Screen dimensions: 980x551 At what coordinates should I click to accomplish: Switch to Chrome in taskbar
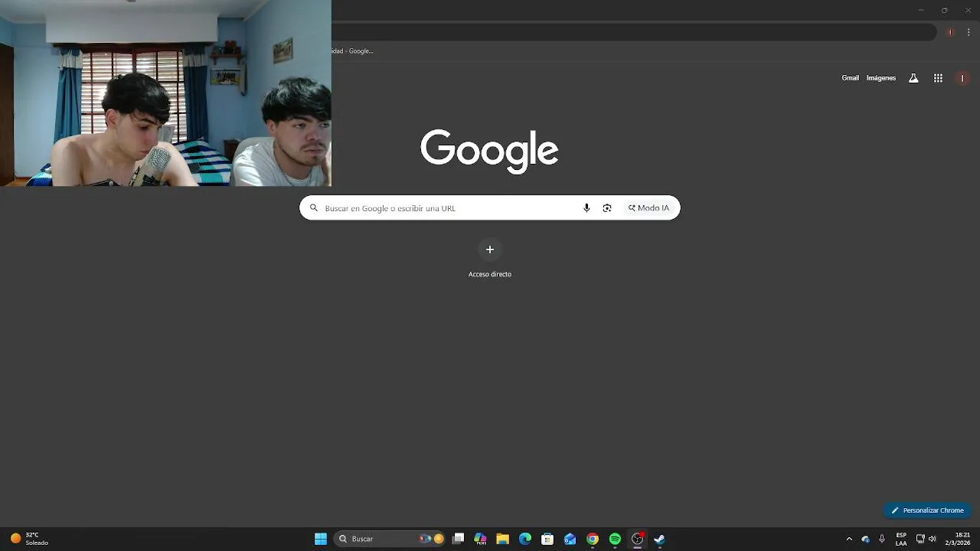pyautogui.click(x=593, y=539)
